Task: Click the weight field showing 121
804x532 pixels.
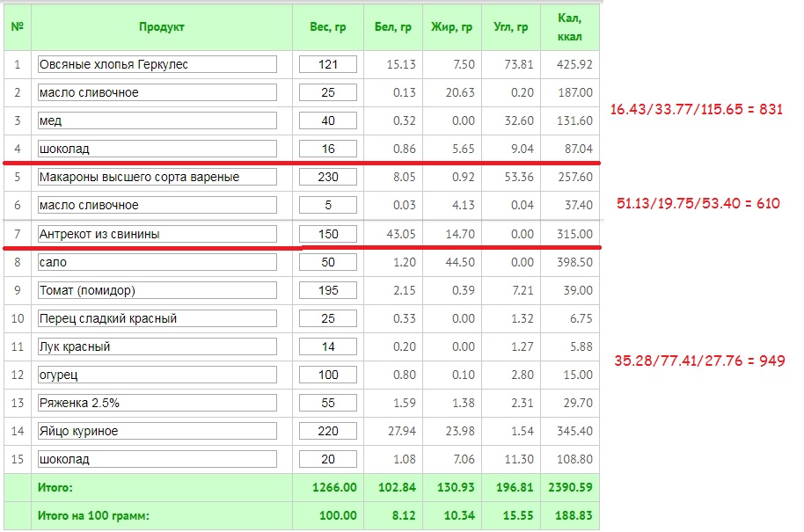Action: (x=328, y=64)
